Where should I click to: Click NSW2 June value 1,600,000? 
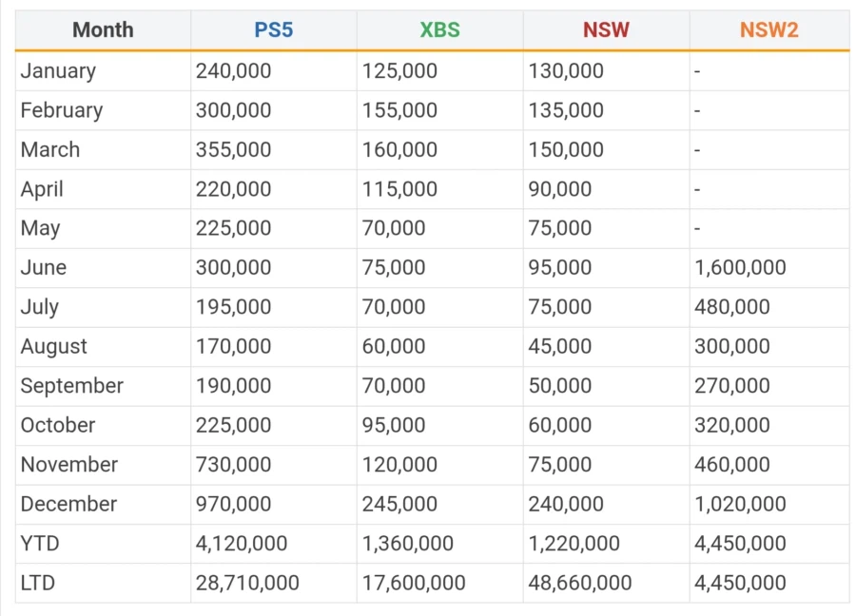point(740,268)
